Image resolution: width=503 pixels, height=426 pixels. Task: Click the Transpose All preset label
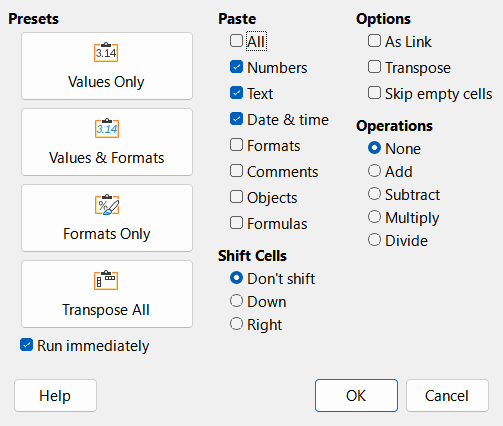click(x=106, y=310)
